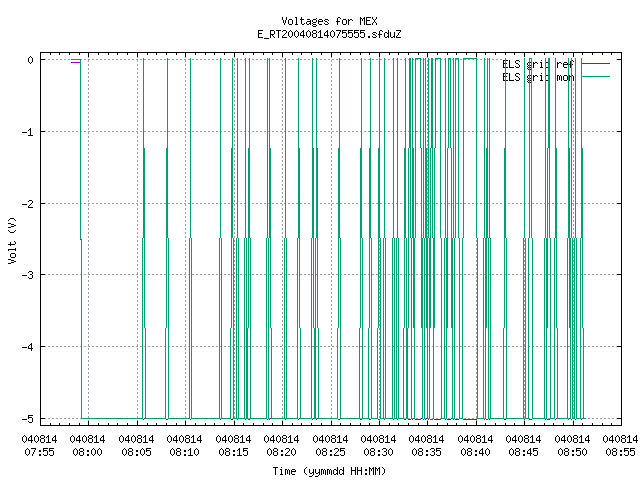Screen dimensions: 640x480
Task: Click the 08:15 time tick label
Action: click(x=233, y=452)
